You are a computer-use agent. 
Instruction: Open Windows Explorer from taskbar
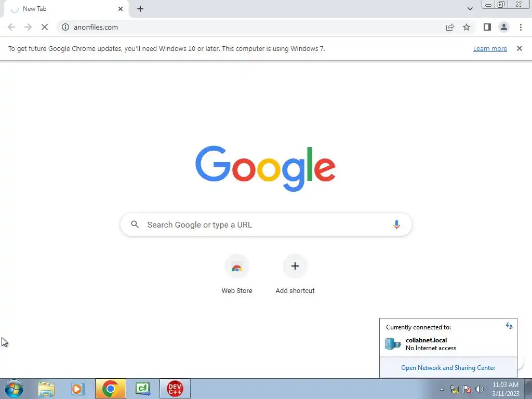[46, 389]
